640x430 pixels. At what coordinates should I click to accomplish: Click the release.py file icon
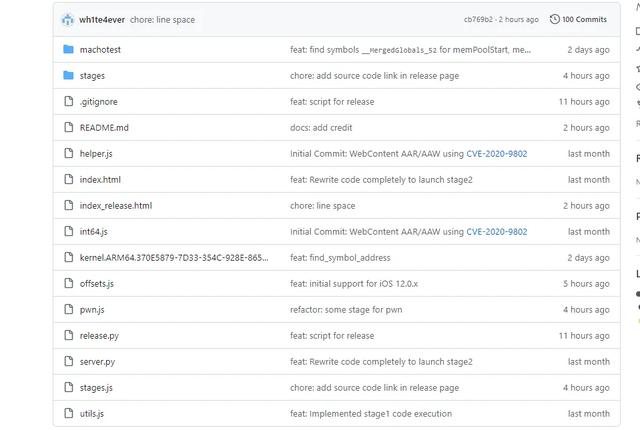coord(69,335)
